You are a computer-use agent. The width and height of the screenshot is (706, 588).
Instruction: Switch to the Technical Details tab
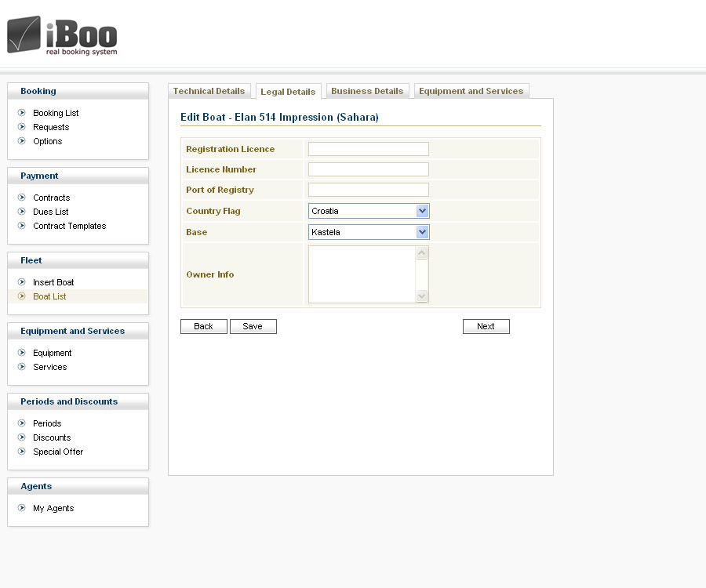[x=209, y=91]
